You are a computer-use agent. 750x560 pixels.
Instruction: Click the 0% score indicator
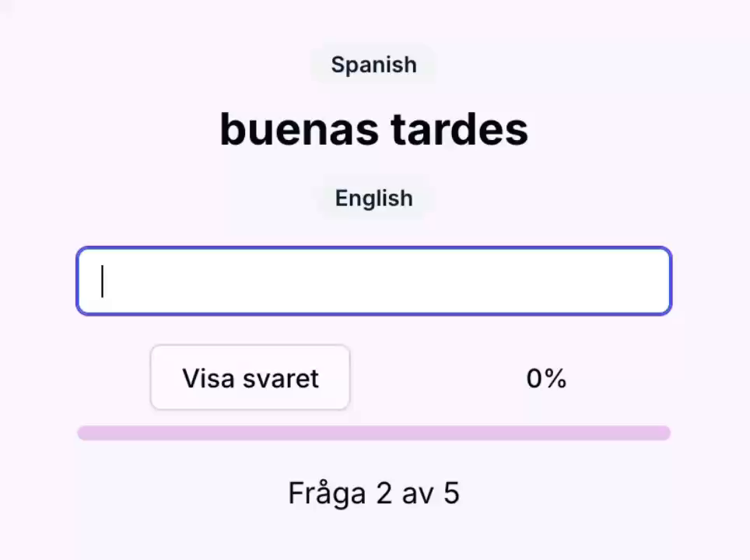[546, 379]
